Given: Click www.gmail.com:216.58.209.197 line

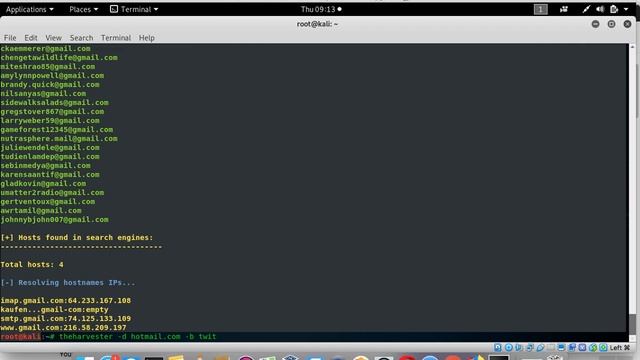Looking at the screenshot, I should click(63, 327).
